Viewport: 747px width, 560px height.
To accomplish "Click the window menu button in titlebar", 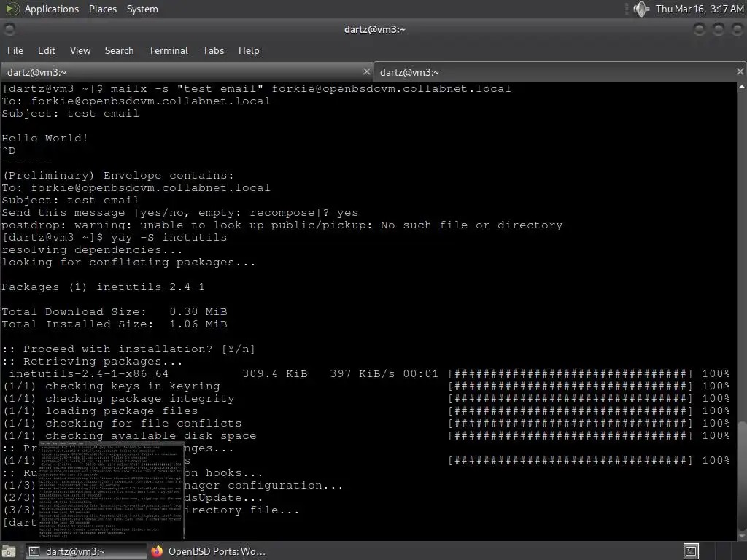I will click(9, 29).
